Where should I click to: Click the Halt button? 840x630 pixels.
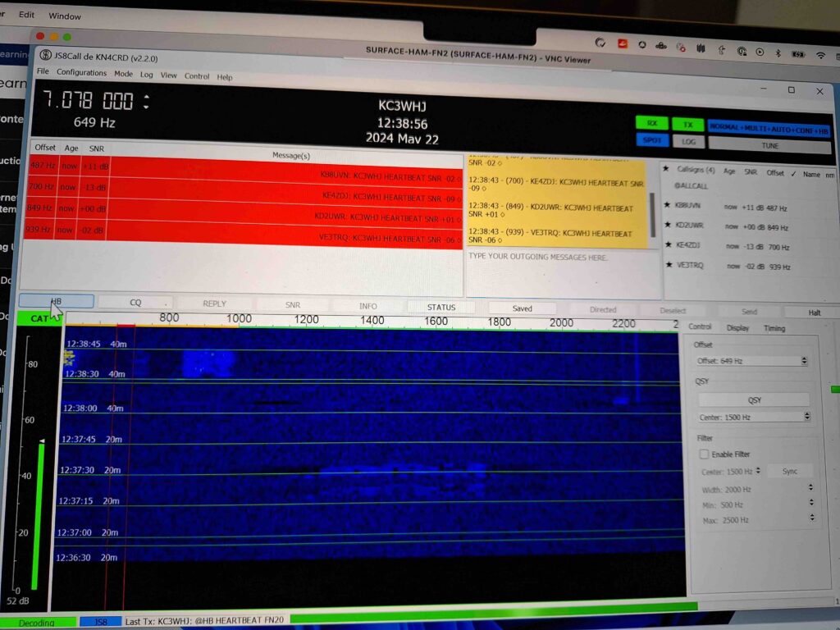815,313
